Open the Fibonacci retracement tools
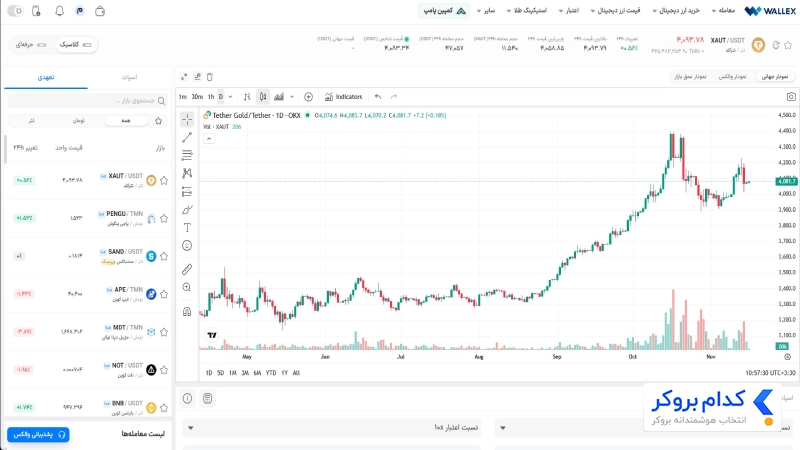The width and height of the screenshot is (800, 450). pos(187,155)
